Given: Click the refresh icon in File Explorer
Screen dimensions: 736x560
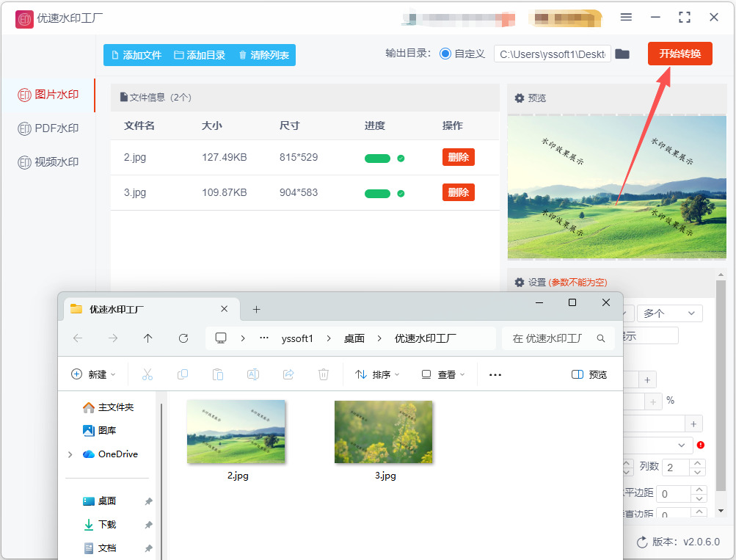Looking at the screenshot, I should (x=183, y=338).
